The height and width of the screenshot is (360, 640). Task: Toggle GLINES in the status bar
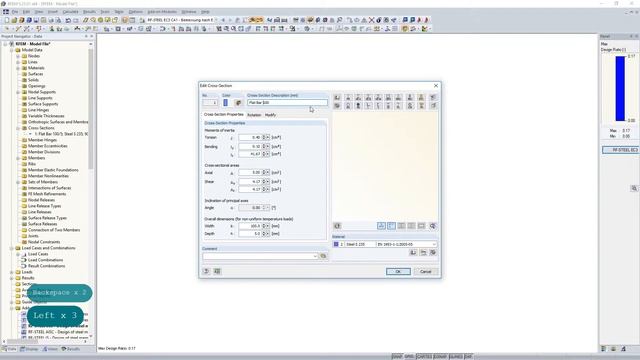(x=456, y=357)
